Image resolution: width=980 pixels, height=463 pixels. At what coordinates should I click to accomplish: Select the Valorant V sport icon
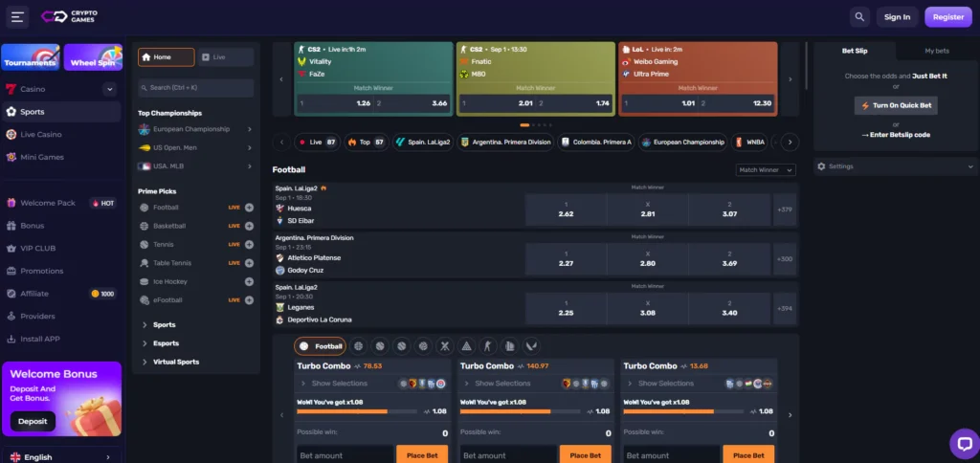click(x=531, y=346)
